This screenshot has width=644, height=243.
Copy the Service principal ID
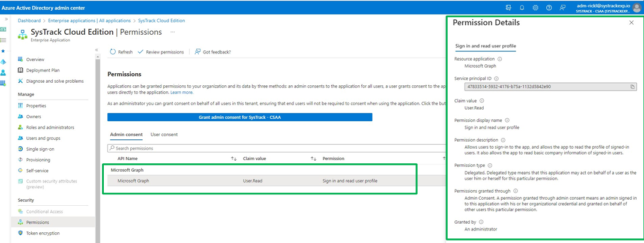point(633,86)
